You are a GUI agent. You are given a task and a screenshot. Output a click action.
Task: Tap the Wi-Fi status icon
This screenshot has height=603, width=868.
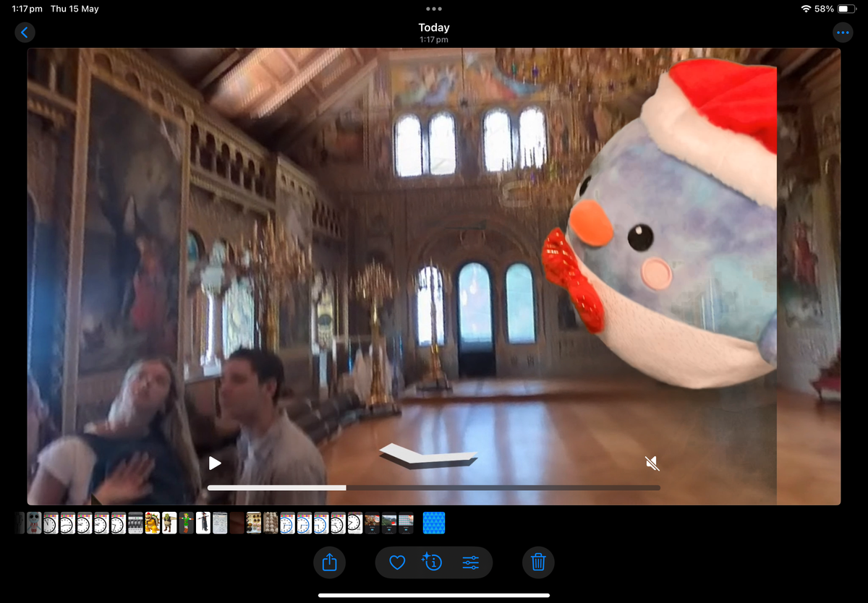coord(806,9)
